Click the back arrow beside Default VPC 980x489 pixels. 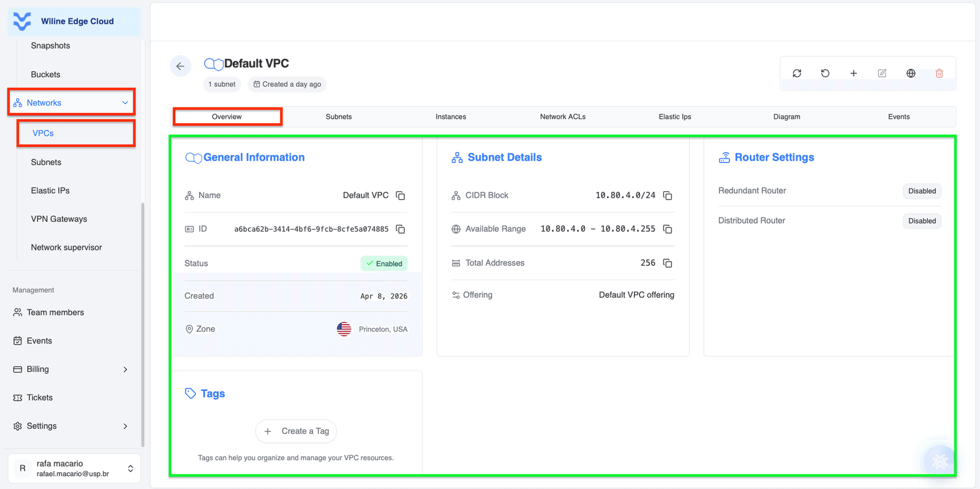pyautogui.click(x=180, y=66)
